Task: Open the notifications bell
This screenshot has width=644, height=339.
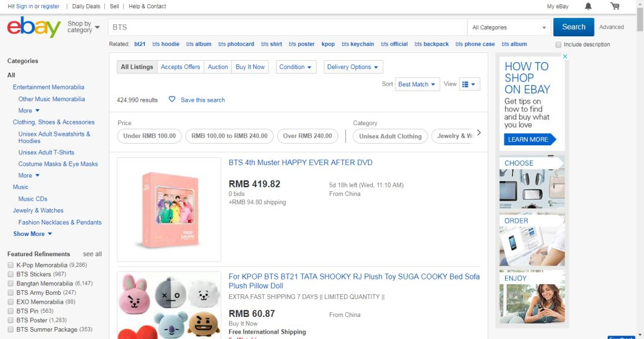Action: pyautogui.click(x=589, y=7)
